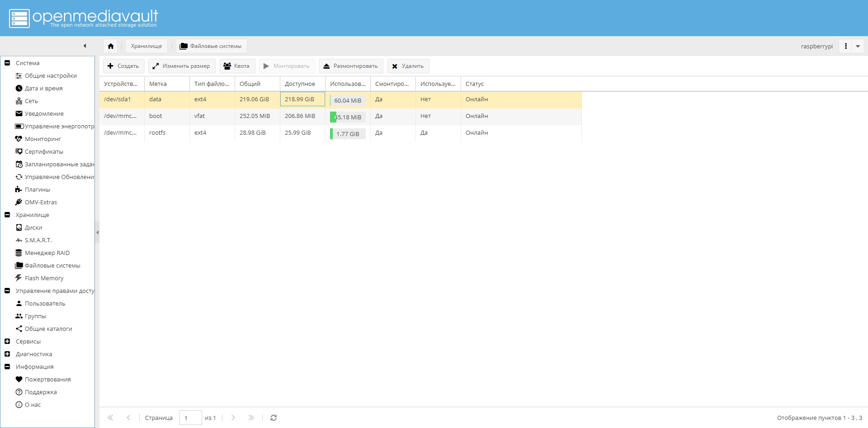Collapse the Information (Информация) node
Viewport: 868px width, 428px height.
pyautogui.click(x=7, y=367)
